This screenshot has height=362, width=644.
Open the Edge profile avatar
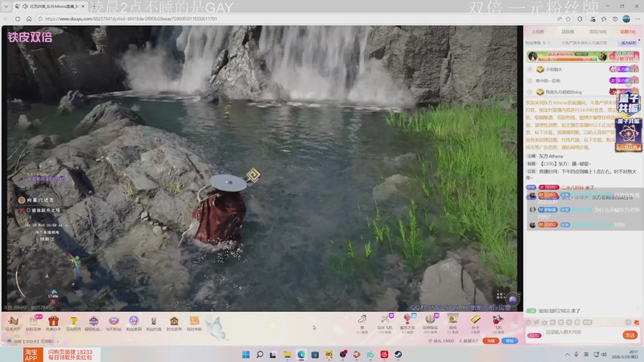[x=626, y=19]
